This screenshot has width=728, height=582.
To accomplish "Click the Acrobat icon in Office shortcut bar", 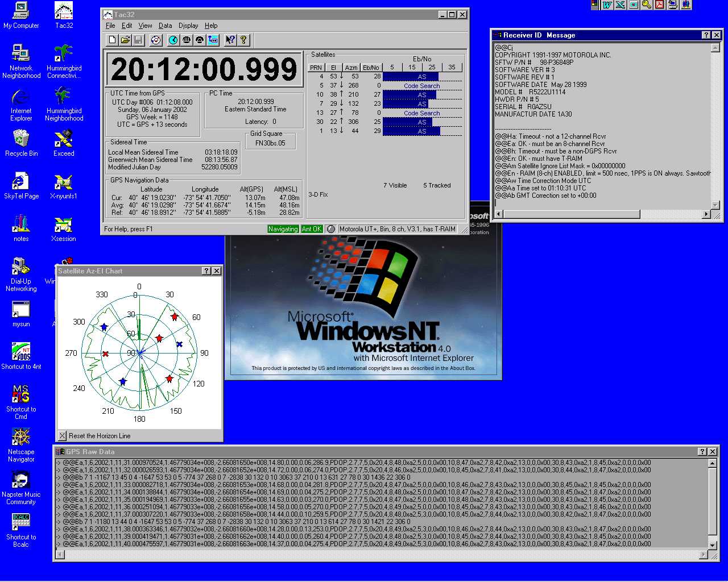I will tap(659, 5).
